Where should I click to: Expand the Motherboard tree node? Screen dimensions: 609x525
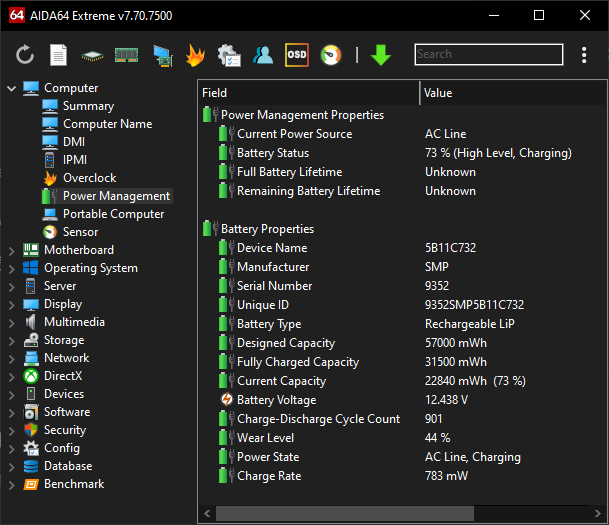click(12, 250)
